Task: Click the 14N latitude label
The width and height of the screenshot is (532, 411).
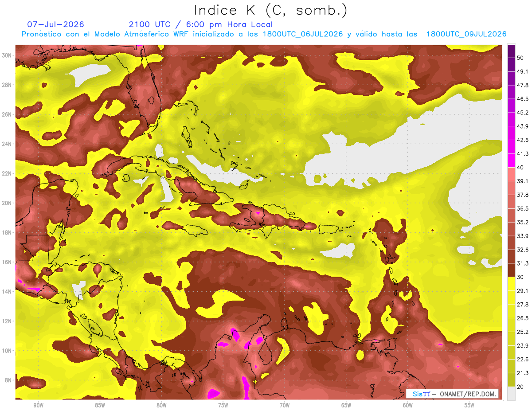Action: pos(7,292)
